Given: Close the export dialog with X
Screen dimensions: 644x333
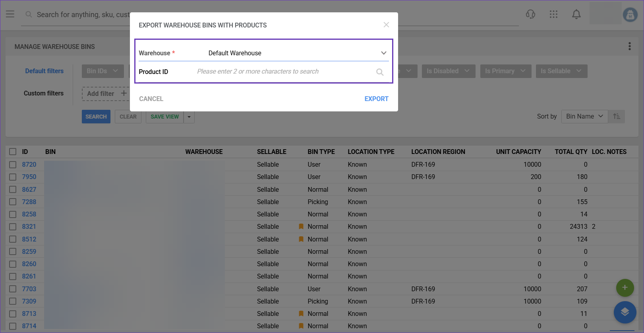Looking at the screenshot, I should [386, 25].
